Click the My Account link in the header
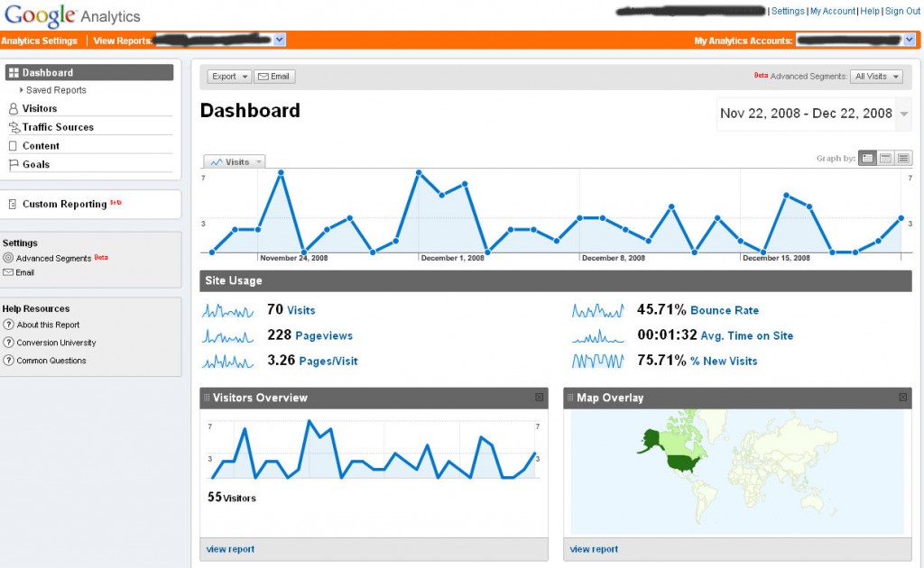 [833, 11]
